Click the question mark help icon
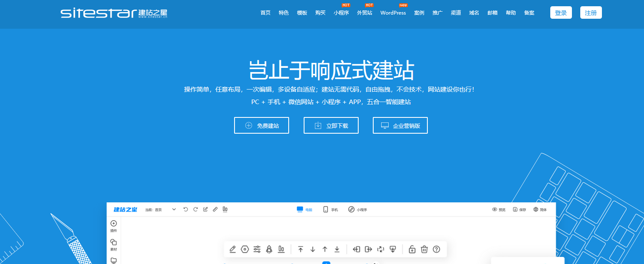The image size is (644, 264). click(437, 249)
